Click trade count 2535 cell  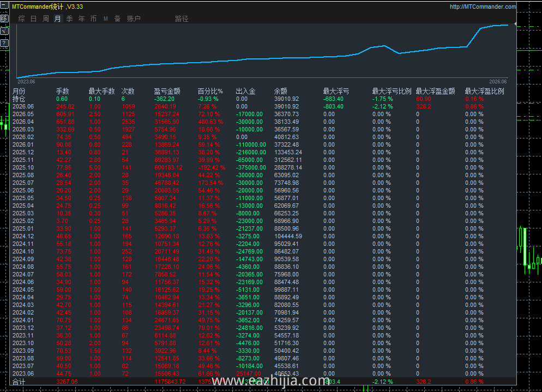[x=128, y=122]
